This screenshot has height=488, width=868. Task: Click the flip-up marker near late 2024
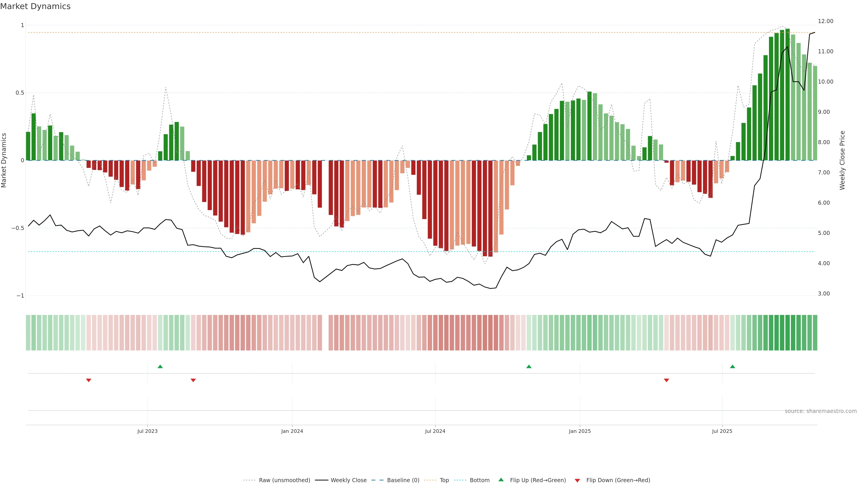(529, 366)
